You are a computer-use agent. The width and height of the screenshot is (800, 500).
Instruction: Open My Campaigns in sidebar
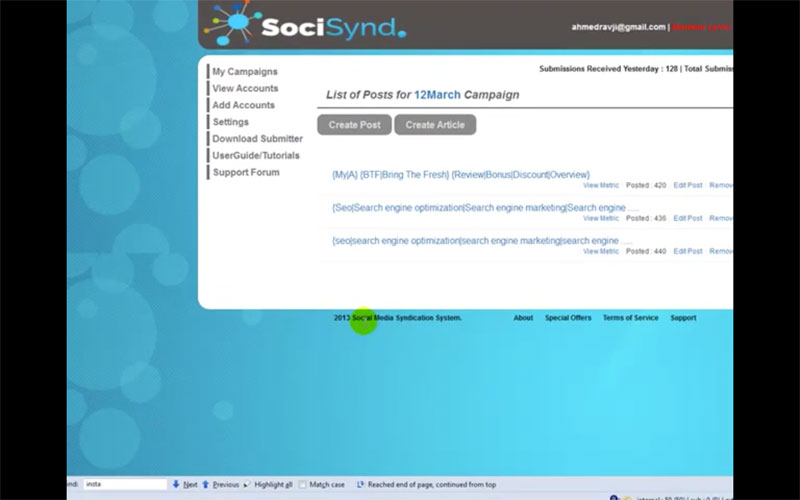245,71
